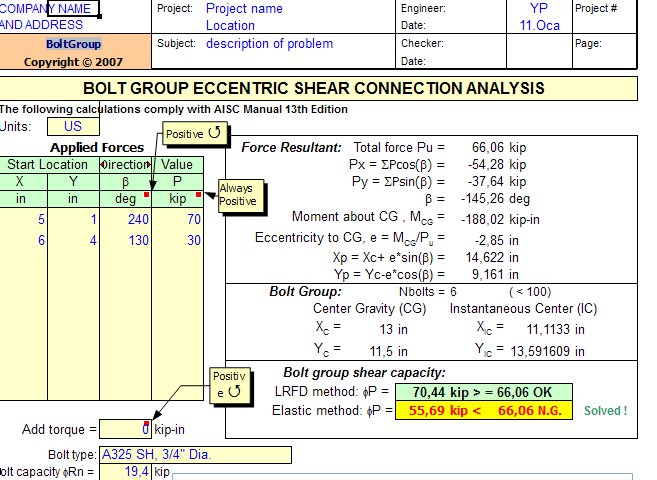Image resolution: width=657 pixels, height=480 pixels.
Task: Select the 'deg' unit header cell
Action: (x=125, y=199)
